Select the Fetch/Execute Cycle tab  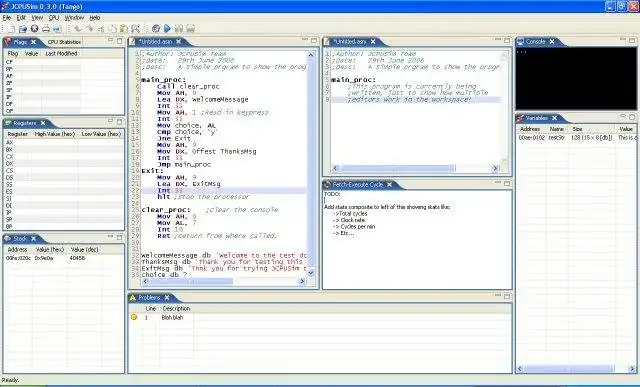[x=358, y=185]
